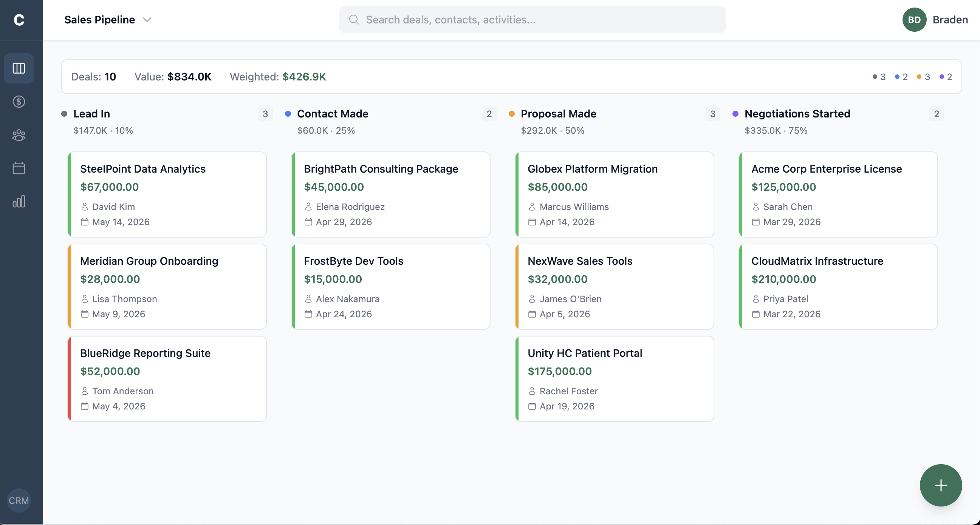This screenshot has width=980, height=525.
Task: Click the purple Negotiations Started stage dot
Action: pos(735,114)
